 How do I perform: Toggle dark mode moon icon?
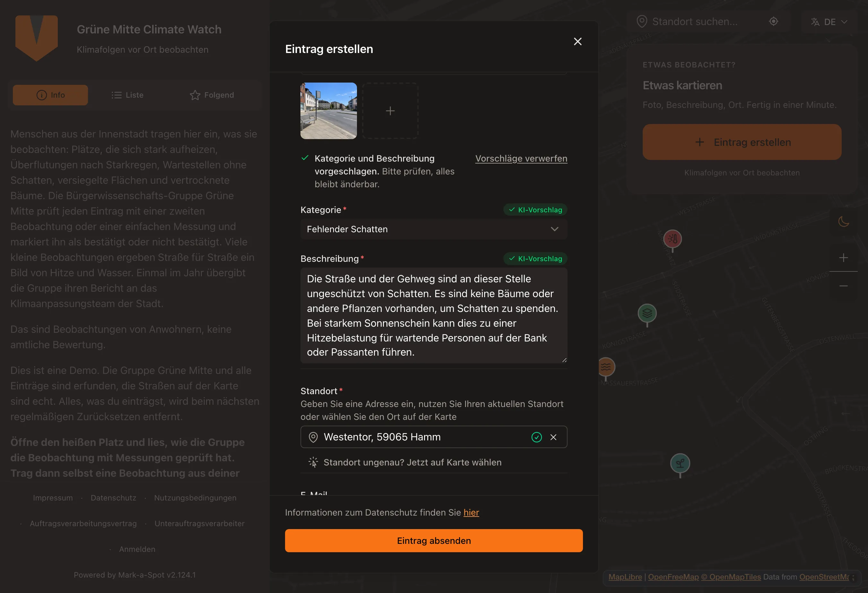tap(844, 221)
